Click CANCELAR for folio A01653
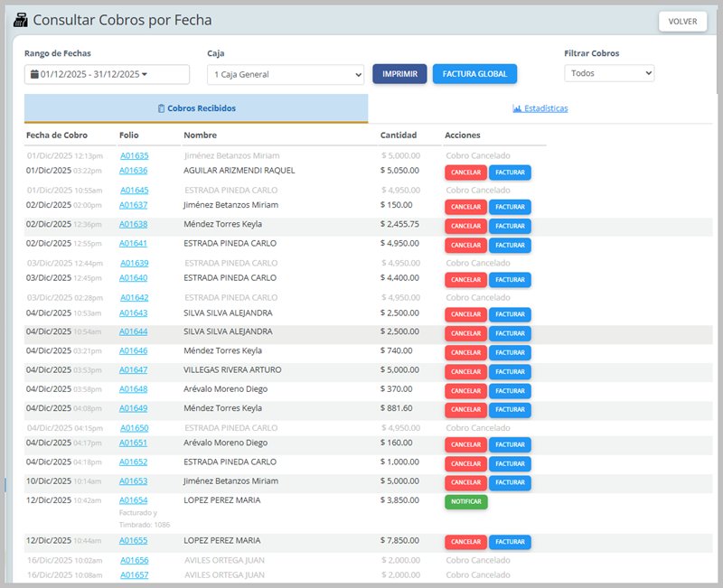Screen dimensions: 723x588 tap(465, 483)
